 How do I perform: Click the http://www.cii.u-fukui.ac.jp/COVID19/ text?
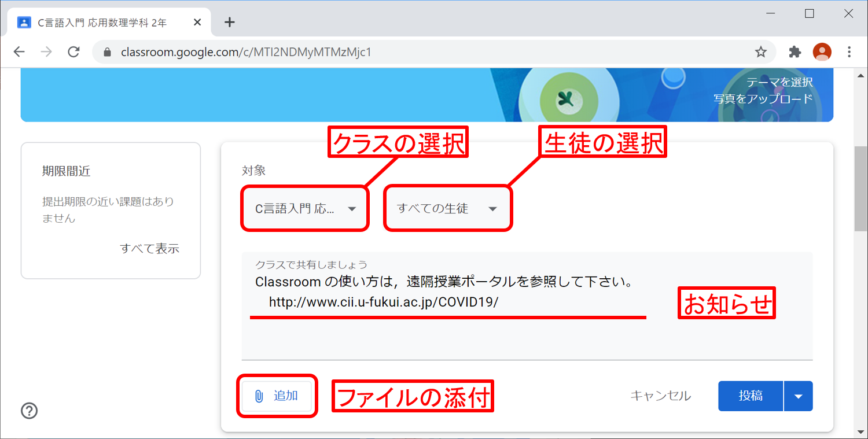pyautogui.click(x=383, y=302)
